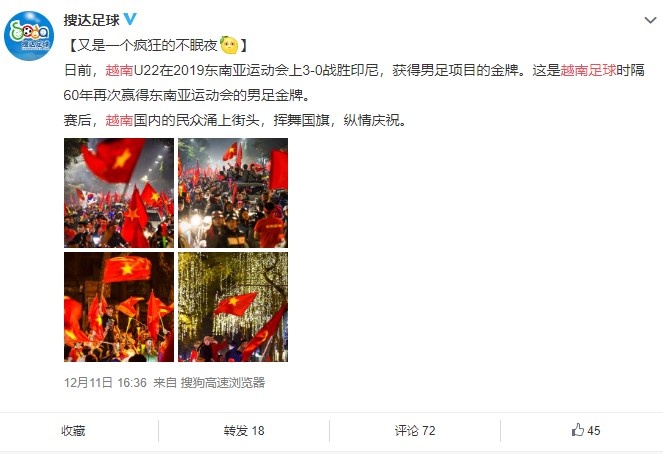Image resolution: width=663 pixels, height=454 pixels.
Task: View photo with large blurred flag
Action: tap(119, 193)
